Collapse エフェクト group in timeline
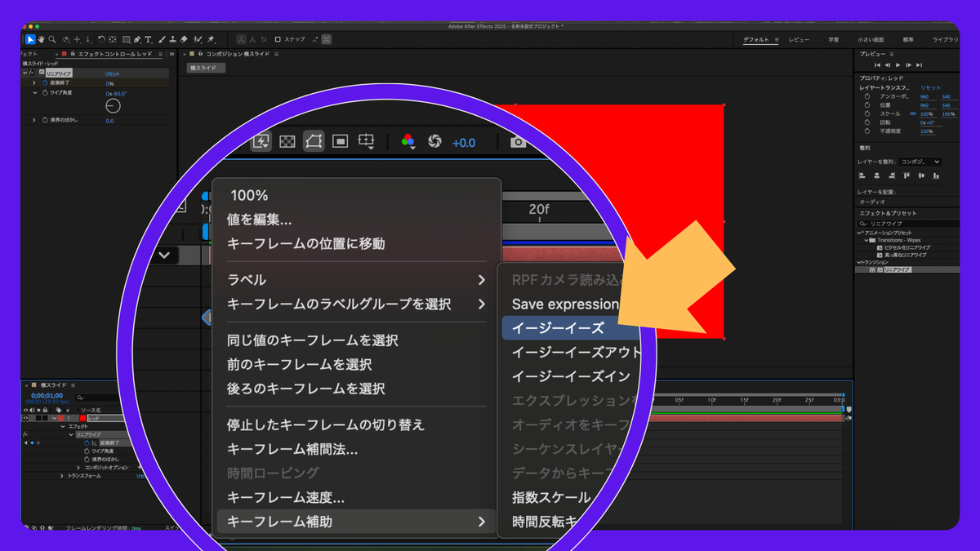 tap(63, 426)
